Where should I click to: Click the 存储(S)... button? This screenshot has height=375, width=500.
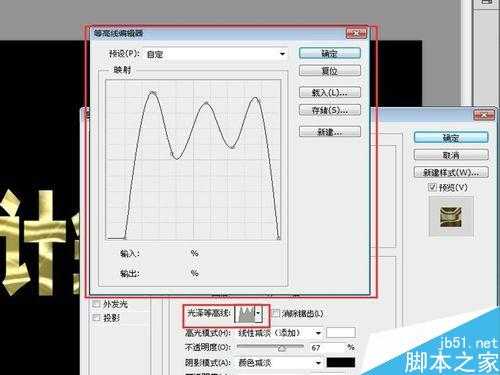(330, 110)
